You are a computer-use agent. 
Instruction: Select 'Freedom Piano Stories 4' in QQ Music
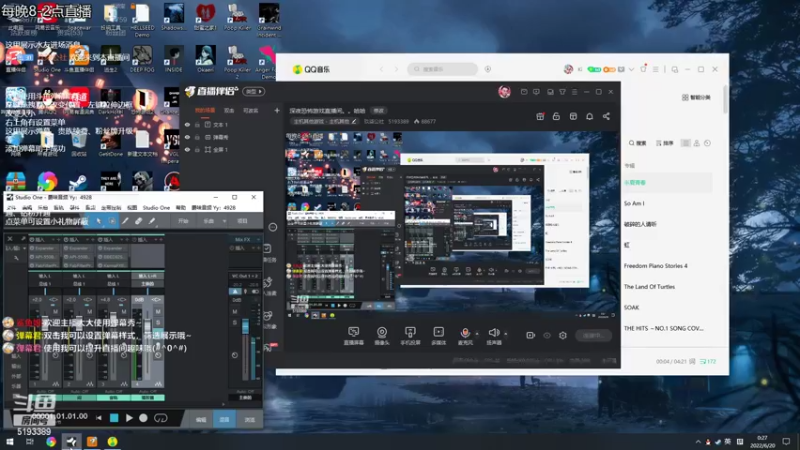[x=655, y=266]
